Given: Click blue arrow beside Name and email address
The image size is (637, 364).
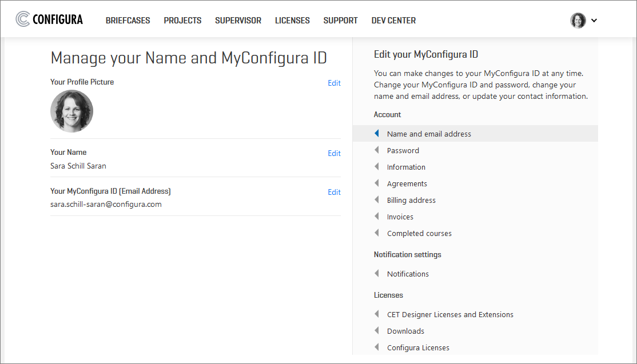Looking at the screenshot, I should [x=377, y=133].
